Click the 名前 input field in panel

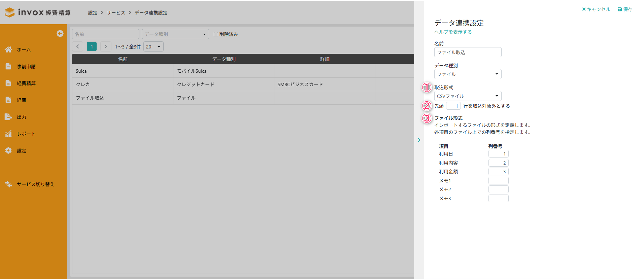(x=467, y=52)
